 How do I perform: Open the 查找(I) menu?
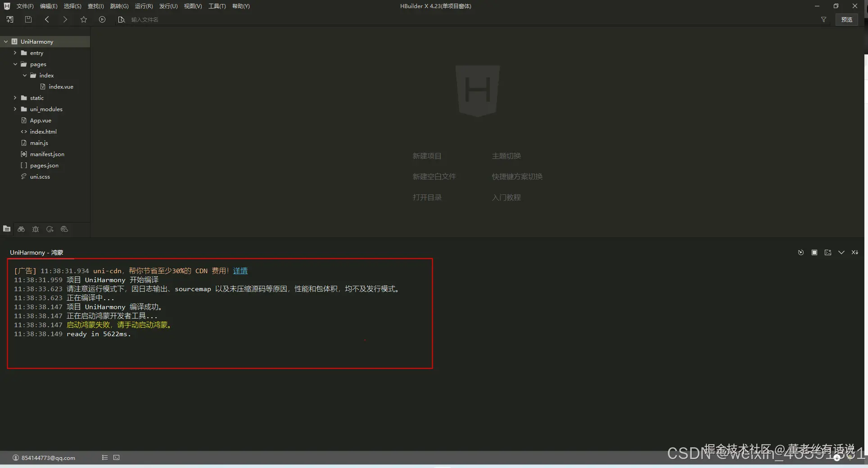[x=96, y=6]
